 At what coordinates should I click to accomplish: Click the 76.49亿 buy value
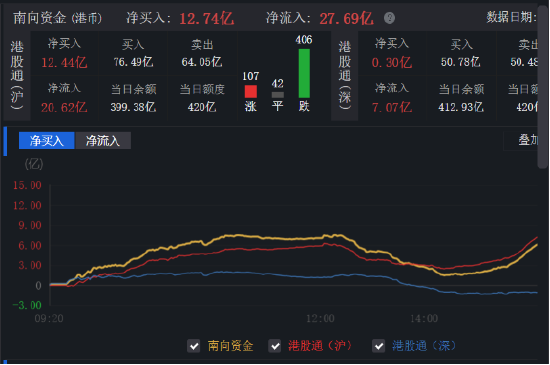[x=133, y=62]
